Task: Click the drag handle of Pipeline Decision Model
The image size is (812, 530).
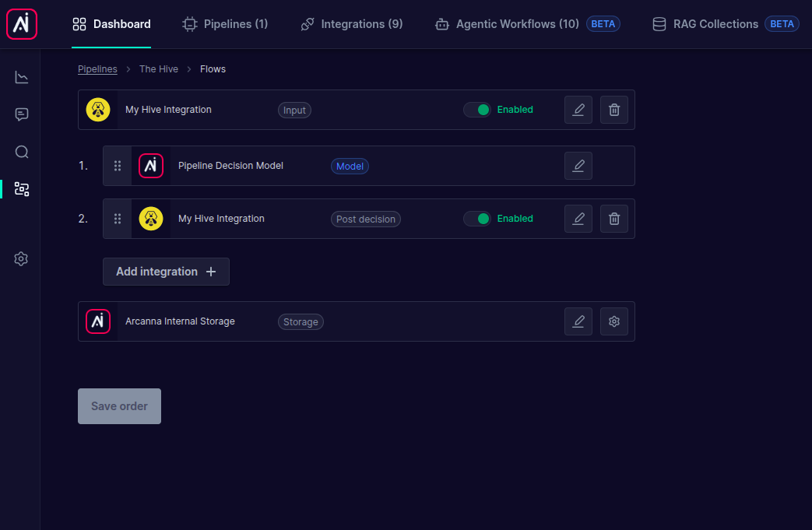Action: 118,166
